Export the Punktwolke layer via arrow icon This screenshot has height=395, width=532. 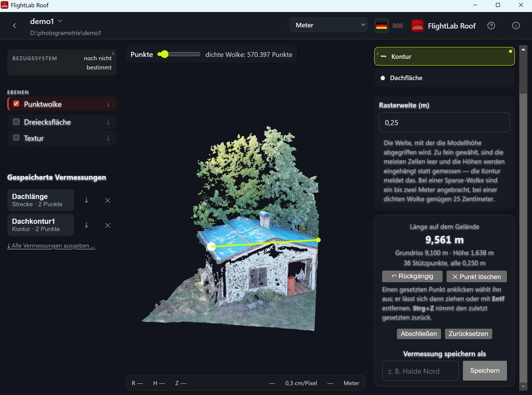pos(108,104)
